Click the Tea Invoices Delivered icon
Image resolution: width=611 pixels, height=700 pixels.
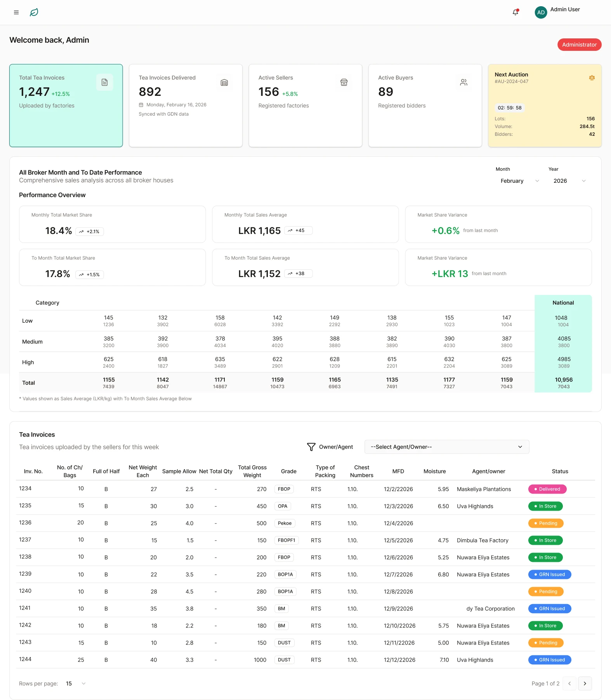click(x=224, y=82)
